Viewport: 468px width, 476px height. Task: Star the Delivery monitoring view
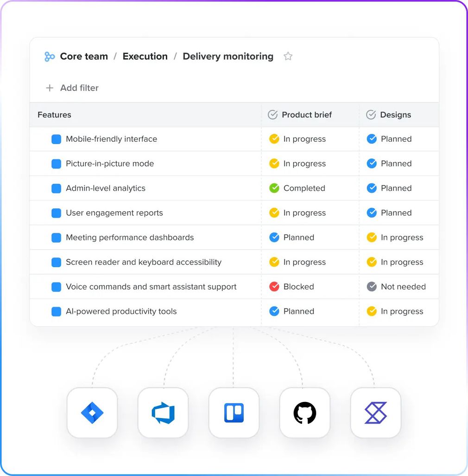click(x=288, y=56)
